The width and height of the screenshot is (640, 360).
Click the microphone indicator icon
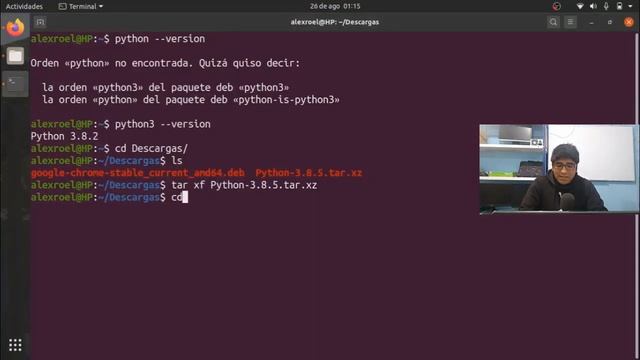(x=606, y=6)
